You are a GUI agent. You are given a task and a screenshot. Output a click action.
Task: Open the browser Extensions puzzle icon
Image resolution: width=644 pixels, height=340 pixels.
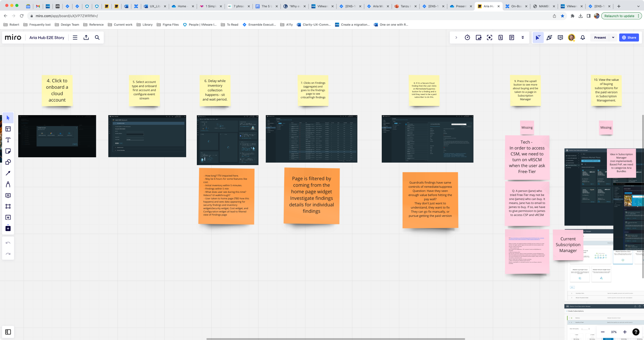pyautogui.click(x=572, y=16)
